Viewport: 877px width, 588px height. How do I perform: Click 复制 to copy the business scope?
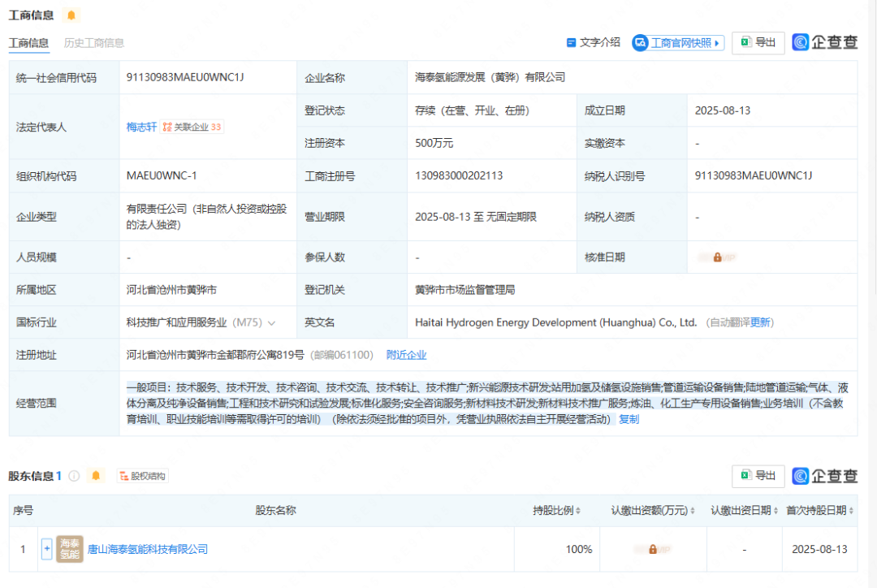pos(629,419)
